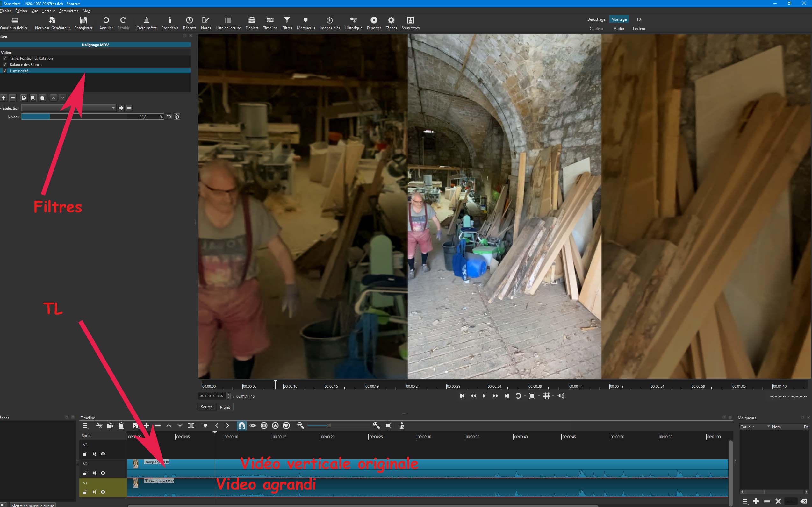Open the Exporter panel from toolbar
Screen dimensions: 812x507
pos(374,23)
